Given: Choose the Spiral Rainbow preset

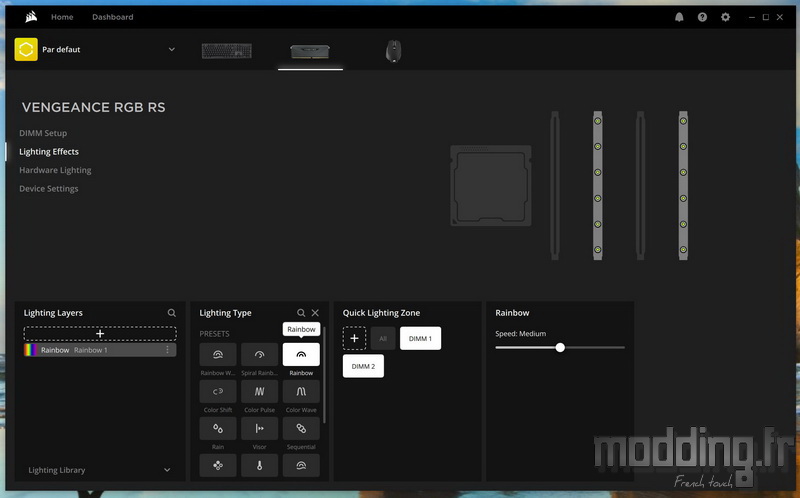Looking at the screenshot, I should tap(259, 354).
